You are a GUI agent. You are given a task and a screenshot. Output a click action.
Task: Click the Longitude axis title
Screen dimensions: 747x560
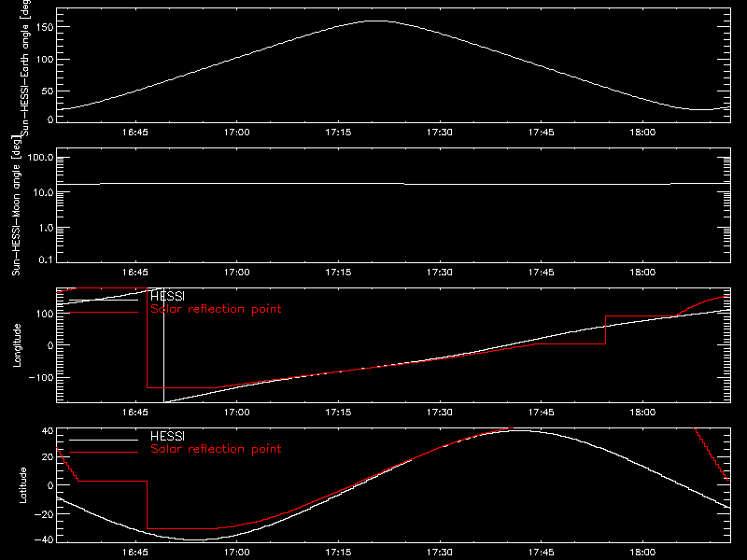click(x=17, y=345)
